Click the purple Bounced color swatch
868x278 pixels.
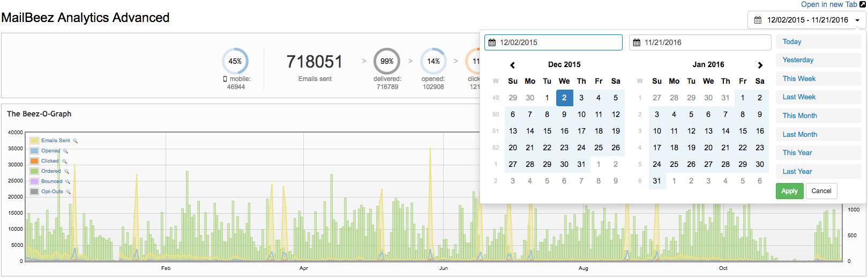[x=34, y=181]
